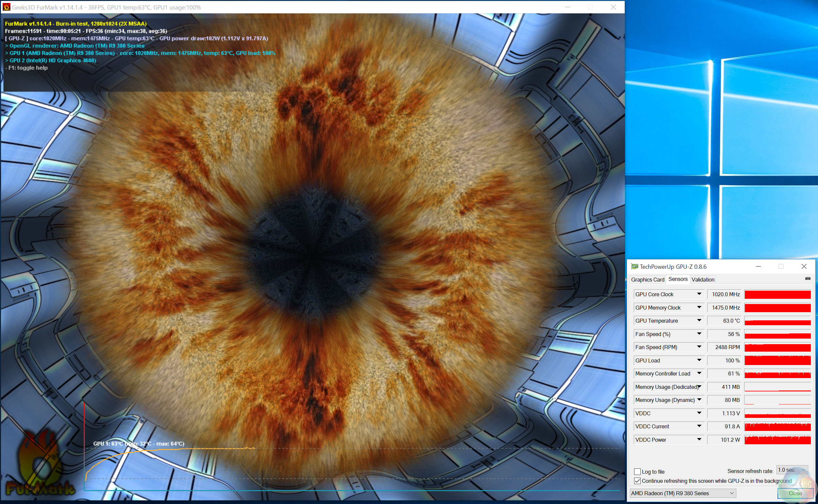Image resolution: width=818 pixels, height=504 pixels.
Task: Open the Validation tab
Action: [x=703, y=279]
